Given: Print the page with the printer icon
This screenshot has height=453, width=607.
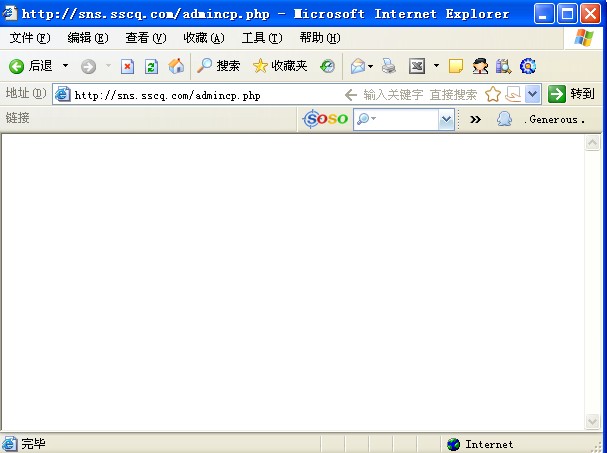Looking at the screenshot, I should [x=389, y=66].
